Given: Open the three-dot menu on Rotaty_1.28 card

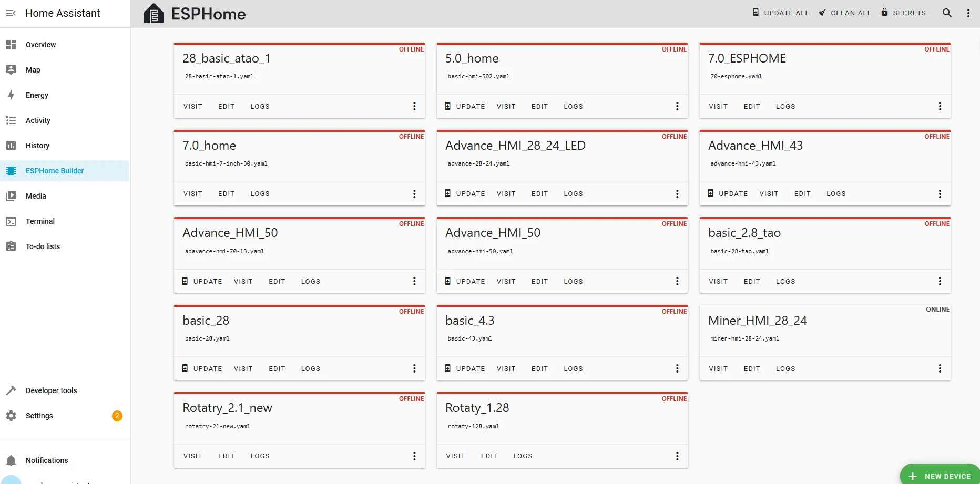Looking at the screenshot, I should [677, 456].
